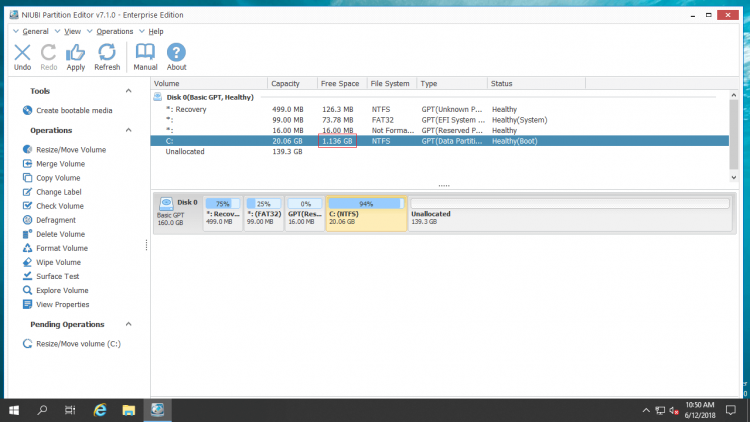Click the taskbar clock showing 10:50 AM
This screenshot has height=422, width=750.
700,410
